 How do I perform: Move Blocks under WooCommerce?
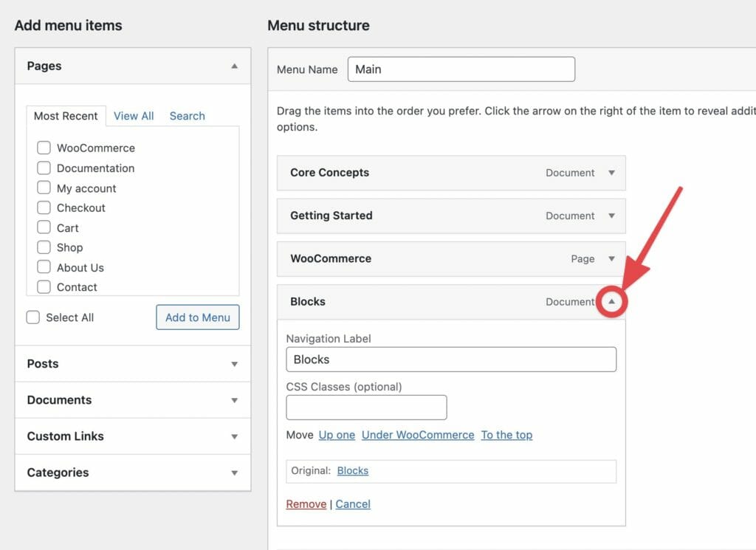(418, 435)
